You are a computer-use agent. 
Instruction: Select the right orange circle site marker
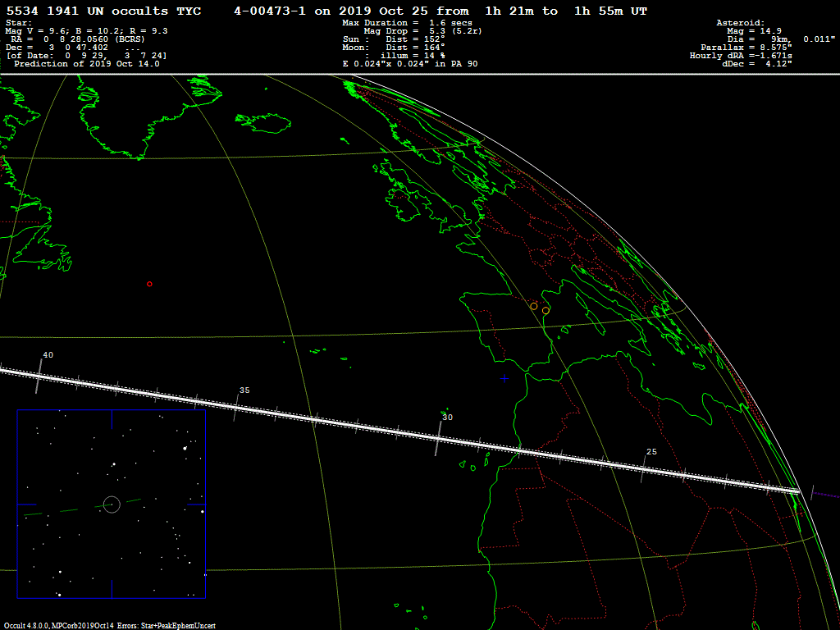546,311
